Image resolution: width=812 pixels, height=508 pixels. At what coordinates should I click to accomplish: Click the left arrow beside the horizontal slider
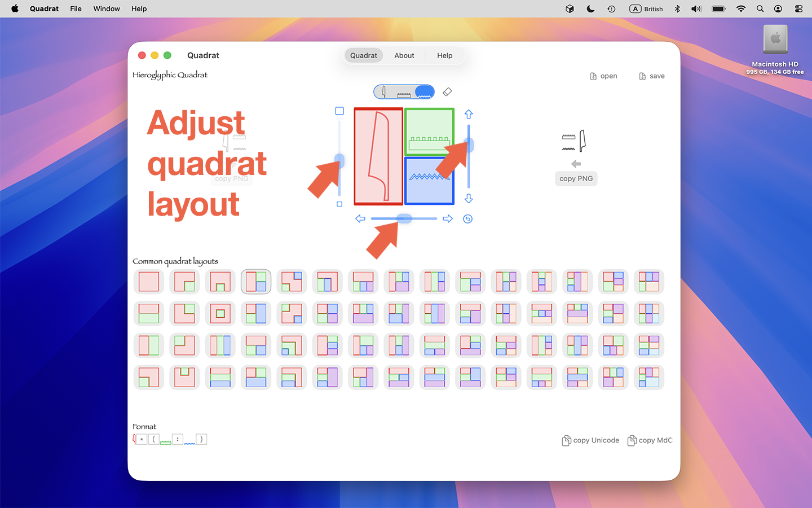pos(360,218)
